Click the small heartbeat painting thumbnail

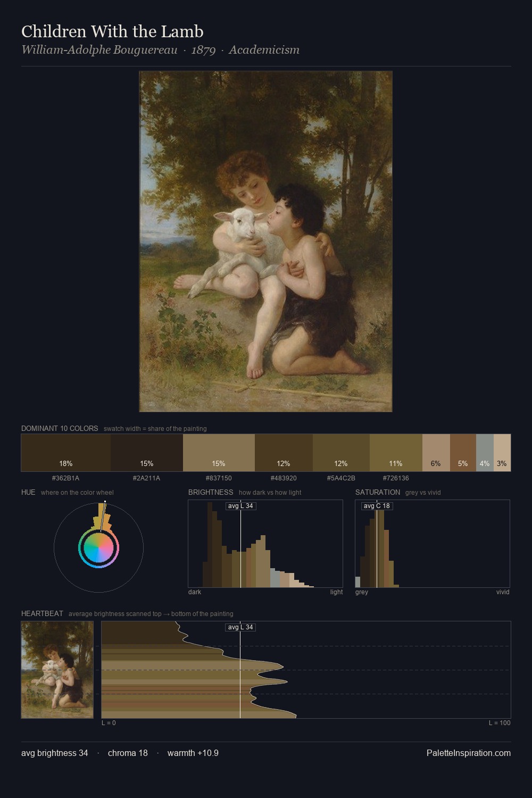coord(57,670)
